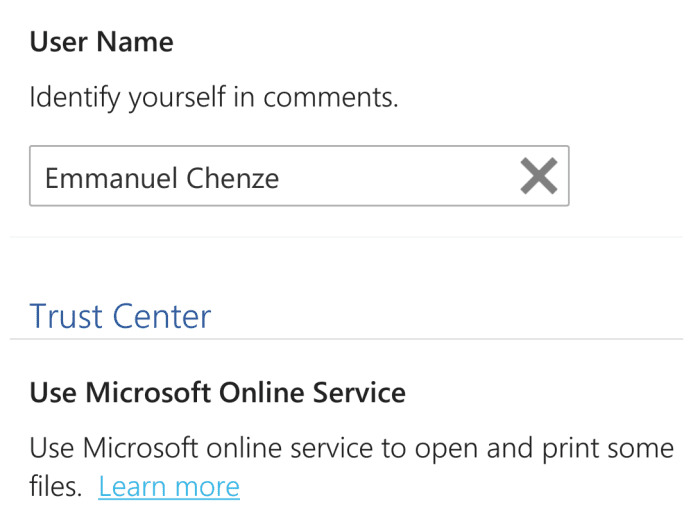Click the word 'Name' in the User Name label
The height and width of the screenshot is (510, 693).
click(x=135, y=42)
